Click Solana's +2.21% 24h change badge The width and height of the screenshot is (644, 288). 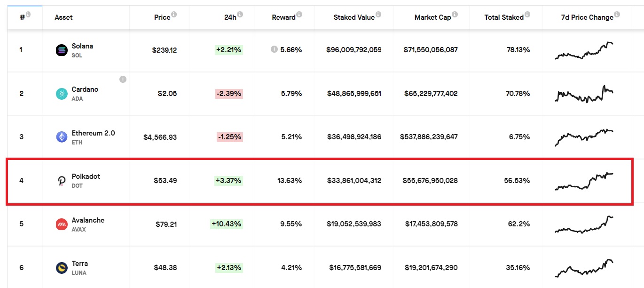[x=228, y=49]
